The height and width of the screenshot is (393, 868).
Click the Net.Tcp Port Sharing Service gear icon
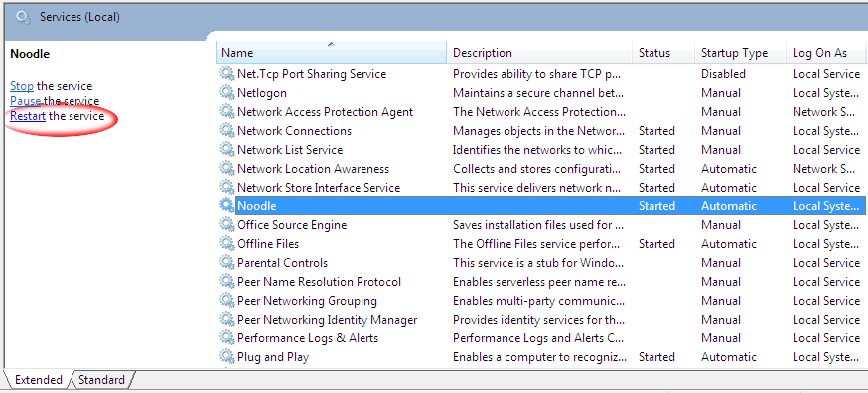point(227,74)
